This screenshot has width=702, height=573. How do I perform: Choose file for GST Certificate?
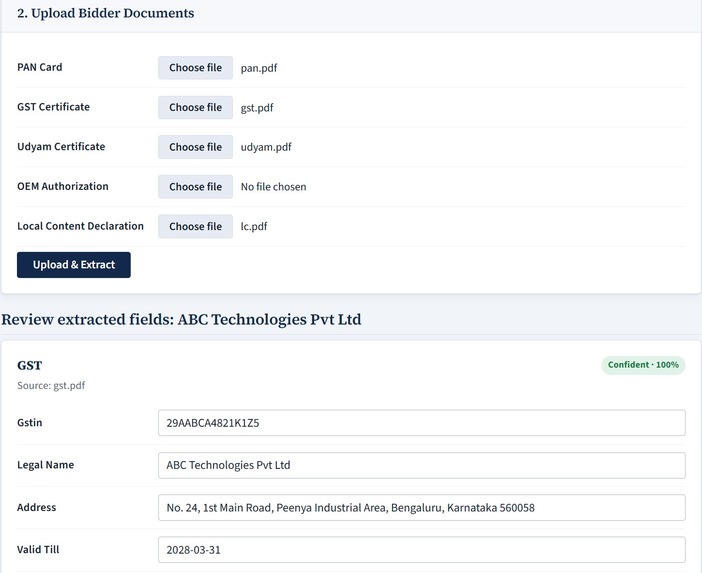tap(195, 107)
